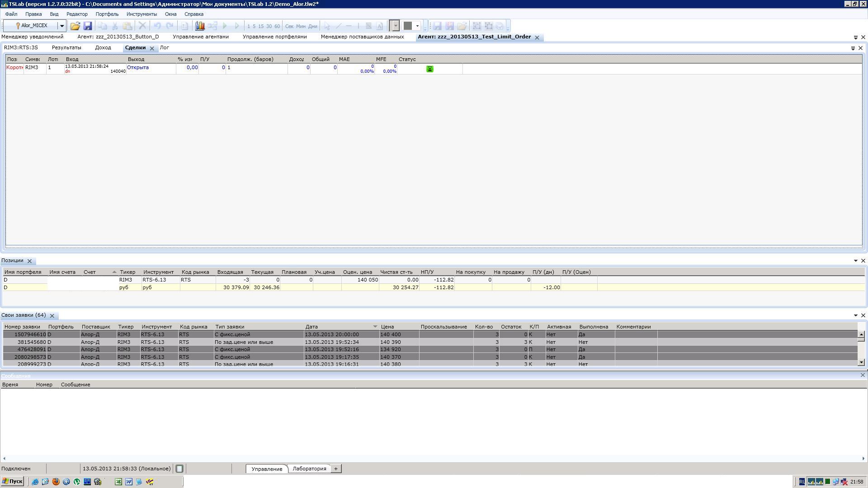Switch to the Лаборатория workspace tab
Viewport: 868px width, 488px height.
pyautogui.click(x=309, y=469)
